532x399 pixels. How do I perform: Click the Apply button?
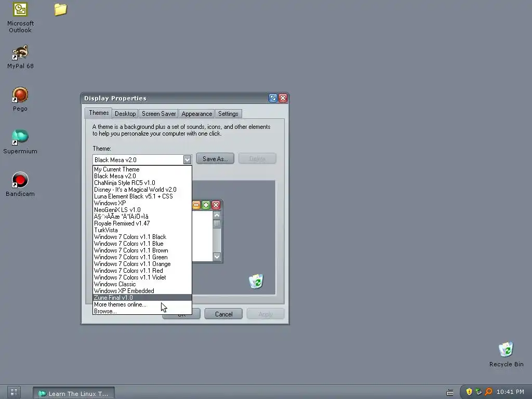click(265, 314)
